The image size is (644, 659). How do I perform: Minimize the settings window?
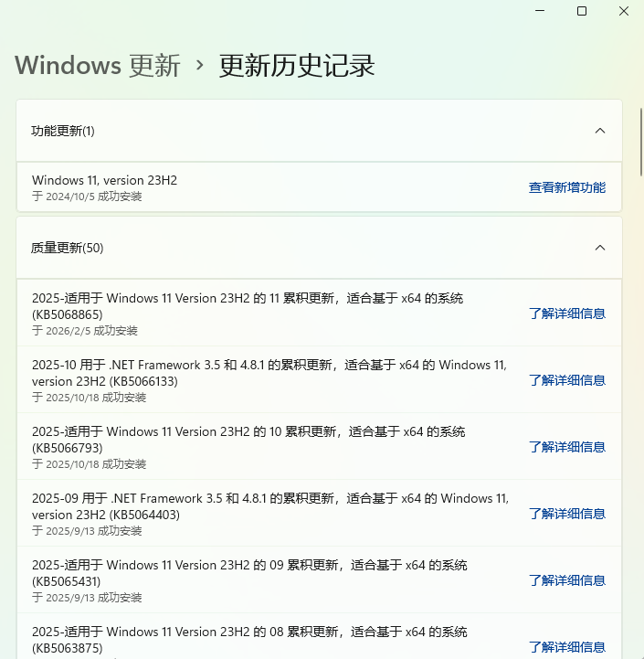coord(540,11)
